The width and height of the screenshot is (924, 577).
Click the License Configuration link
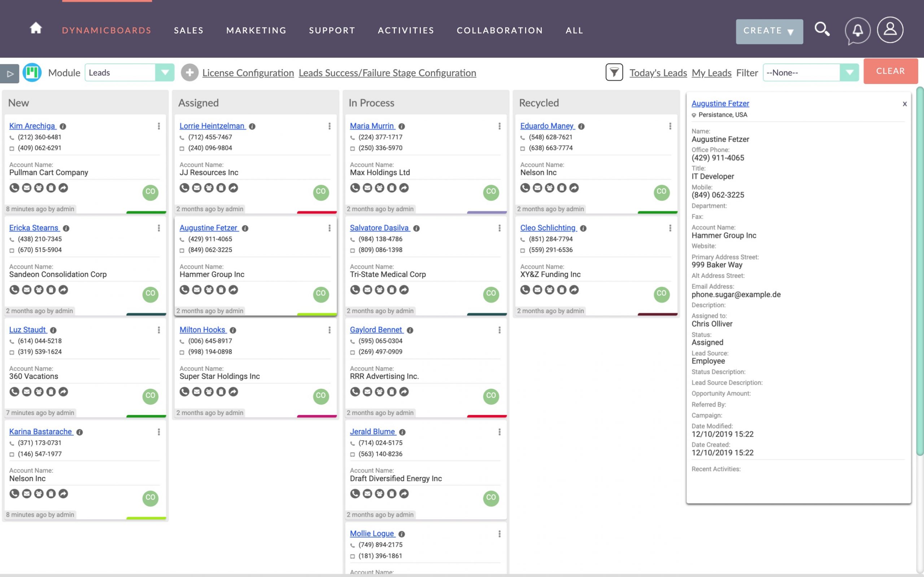[x=248, y=72]
